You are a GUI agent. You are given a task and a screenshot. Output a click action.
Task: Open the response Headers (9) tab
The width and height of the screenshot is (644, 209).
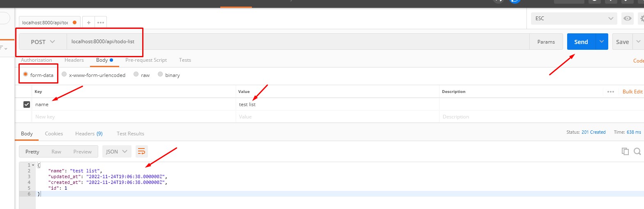coord(89,134)
